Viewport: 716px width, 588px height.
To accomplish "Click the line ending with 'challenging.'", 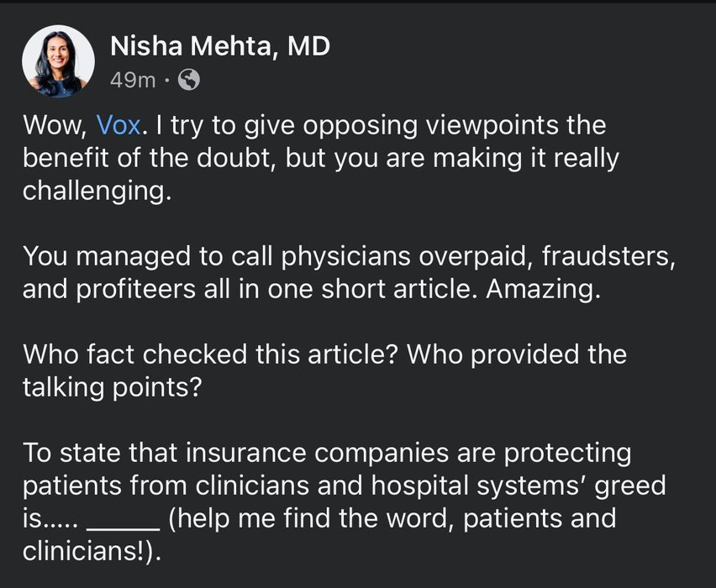I will tap(97, 191).
